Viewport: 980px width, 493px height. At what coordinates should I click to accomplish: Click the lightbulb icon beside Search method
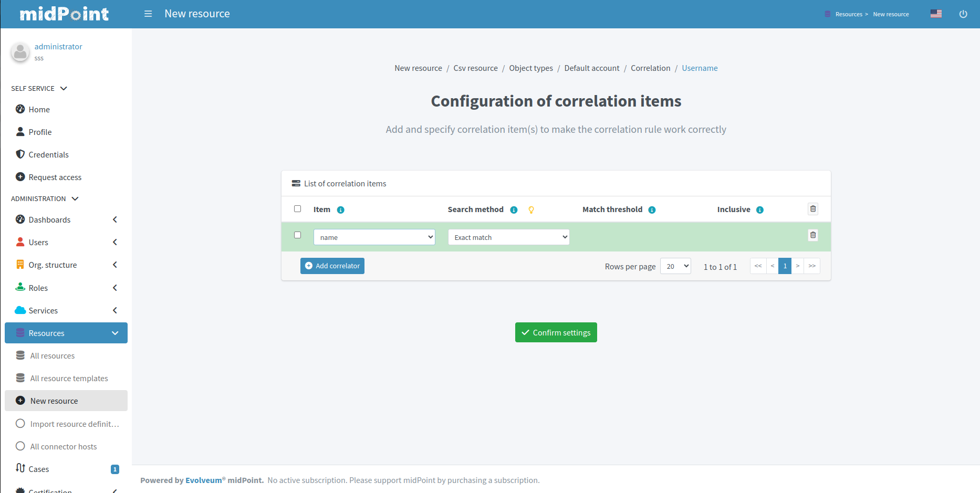coord(531,209)
